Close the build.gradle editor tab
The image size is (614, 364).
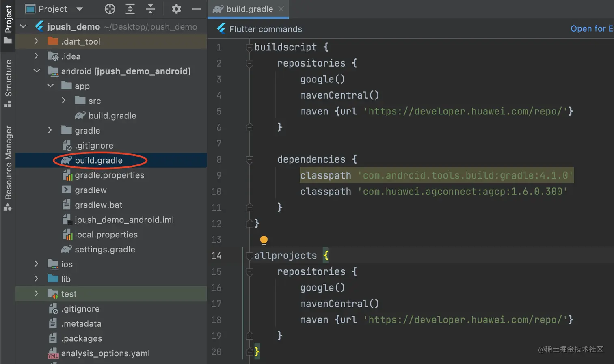[x=282, y=9]
